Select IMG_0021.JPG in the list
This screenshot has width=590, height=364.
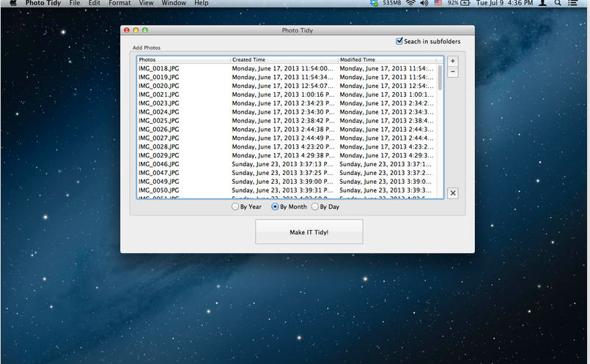pos(159,94)
